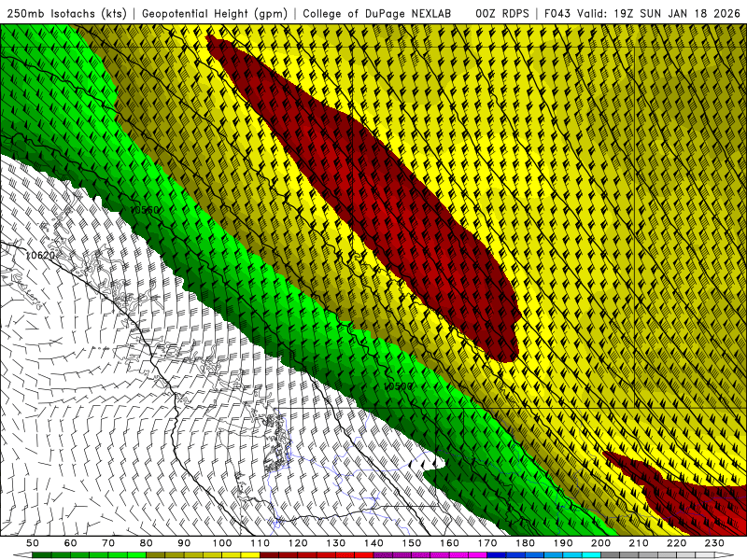Click the 10620 height contour label
The image size is (747, 560).
pos(40,255)
